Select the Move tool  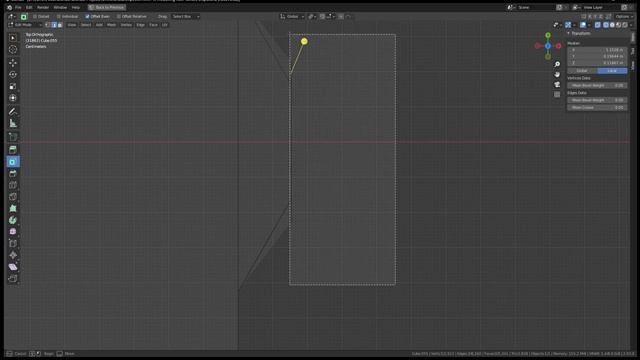pyautogui.click(x=13, y=63)
